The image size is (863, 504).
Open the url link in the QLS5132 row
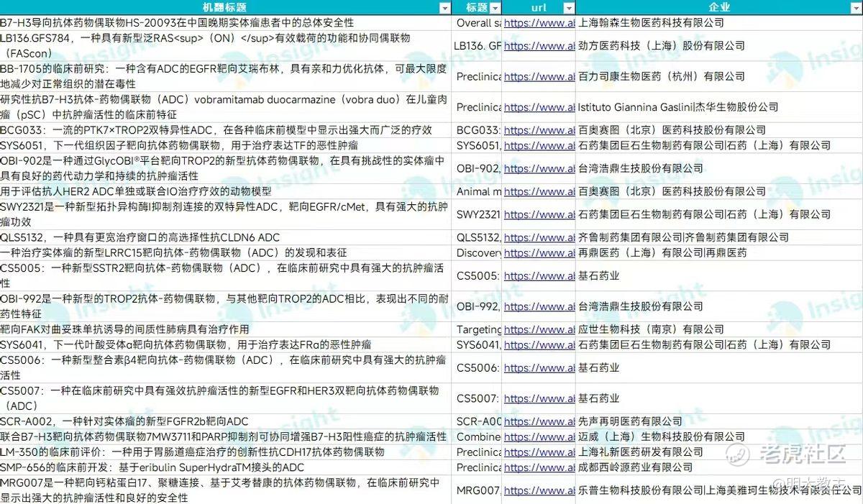pos(539,238)
